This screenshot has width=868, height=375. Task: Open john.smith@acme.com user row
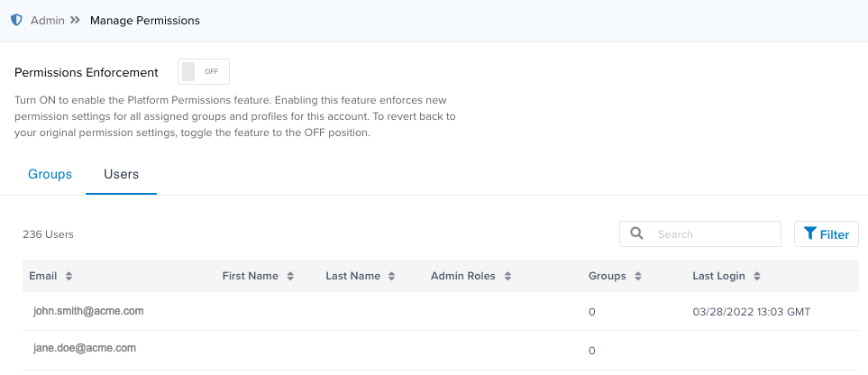(x=88, y=311)
